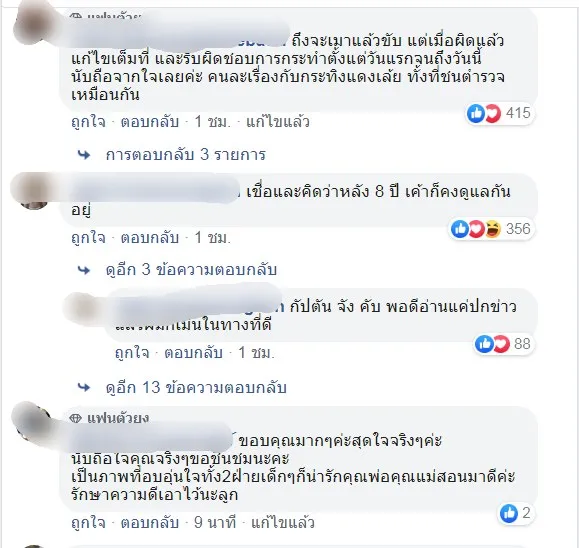This screenshot has height=548, width=579.
Task: Click the heart reaction icon beside 415
Action: (493, 113)
